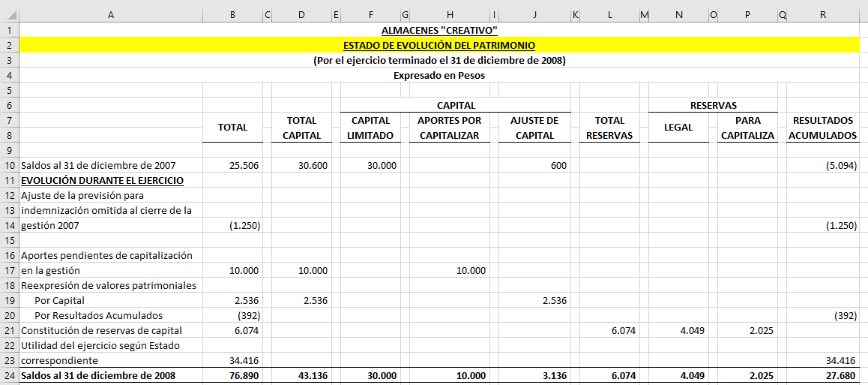
Task: Select column A header
Action: click(110, 14)
